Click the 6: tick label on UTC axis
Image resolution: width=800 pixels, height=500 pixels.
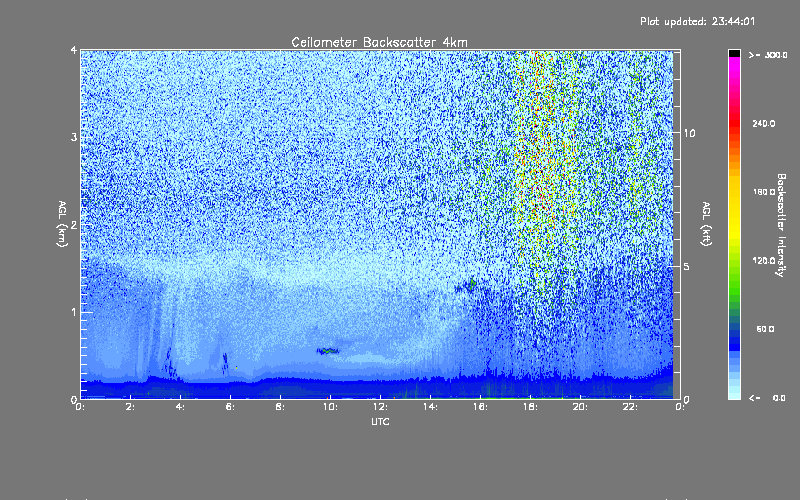point(231,407)
